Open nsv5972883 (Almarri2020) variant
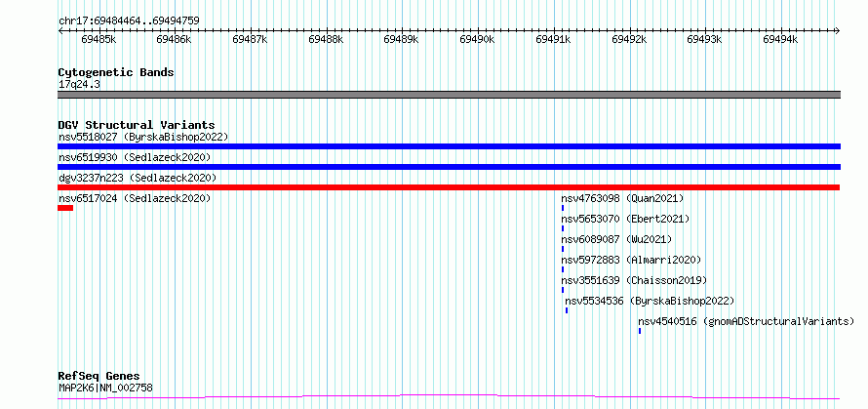 [631, 260]
